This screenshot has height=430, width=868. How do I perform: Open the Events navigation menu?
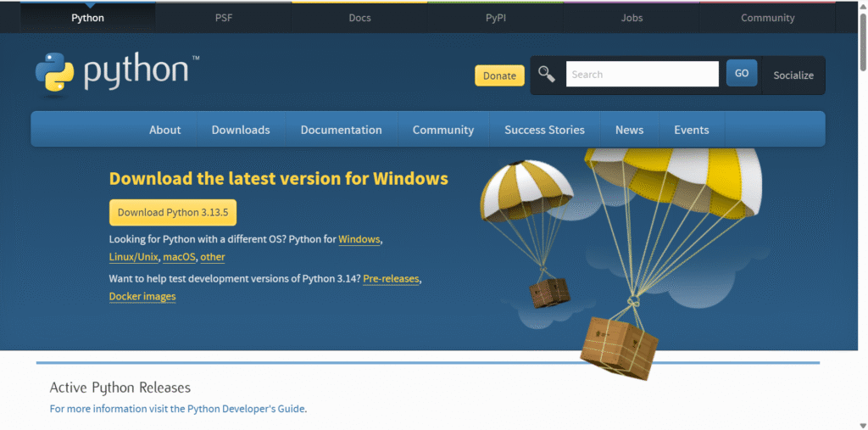tap(692, 130)
